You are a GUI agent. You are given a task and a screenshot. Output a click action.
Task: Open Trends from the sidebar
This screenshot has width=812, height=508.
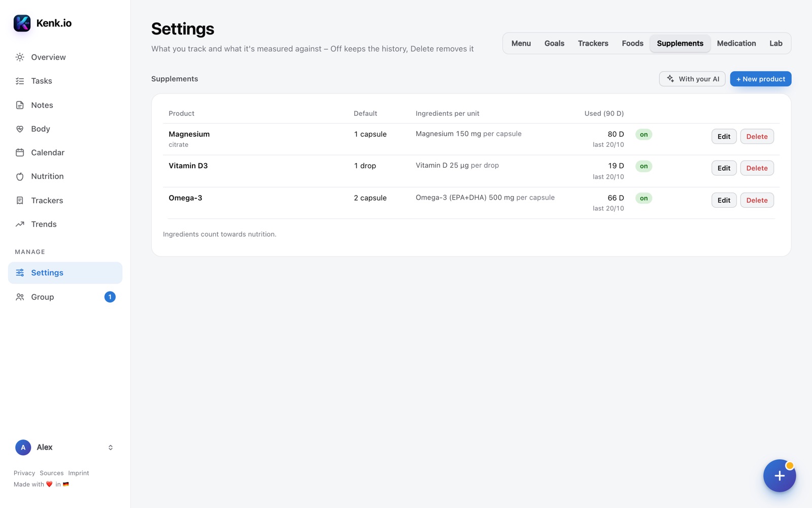click(x=65, y=224)
